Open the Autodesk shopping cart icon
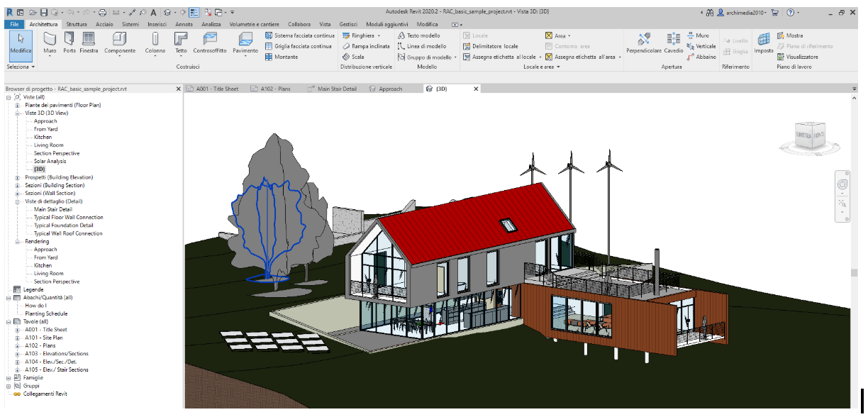The height and width of the screenshot is (417, 868). [774, 13]
